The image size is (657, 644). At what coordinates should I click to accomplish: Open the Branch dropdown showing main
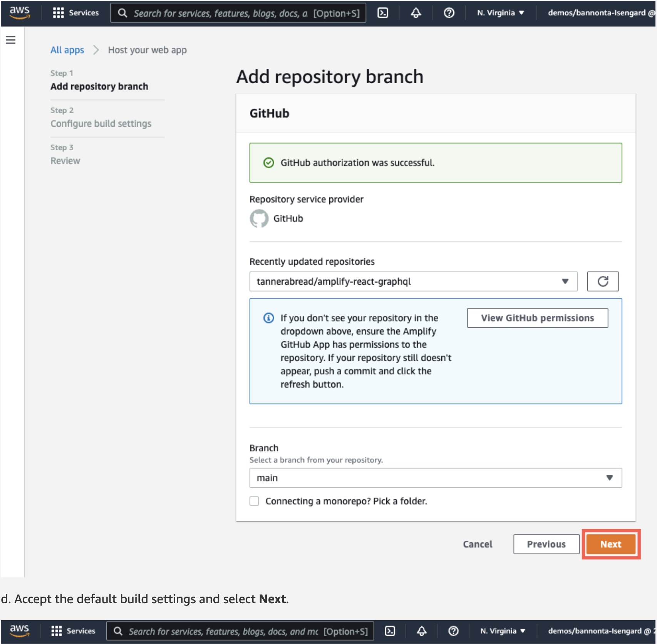click(x=435, y=478)
